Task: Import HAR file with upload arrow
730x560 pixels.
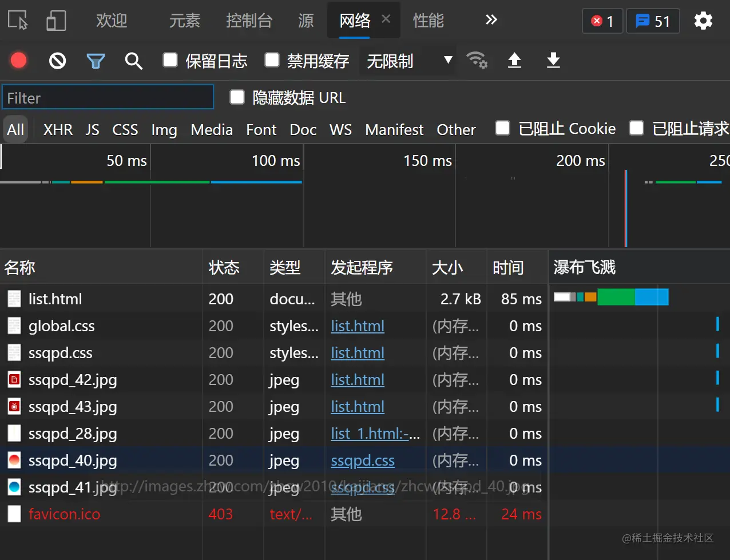Action: pyautogui.click(x=514, y=60)
